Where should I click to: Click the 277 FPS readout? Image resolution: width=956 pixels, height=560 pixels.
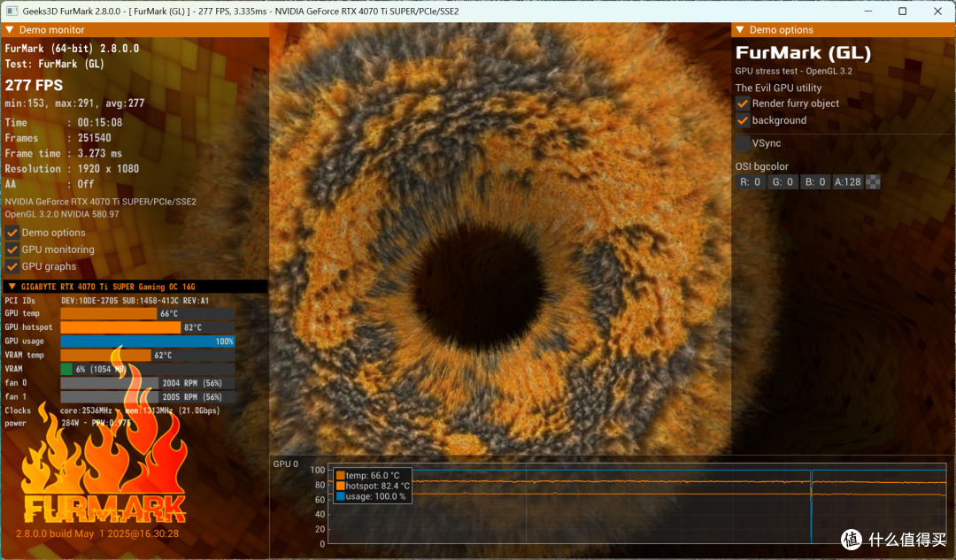point(35,85)
